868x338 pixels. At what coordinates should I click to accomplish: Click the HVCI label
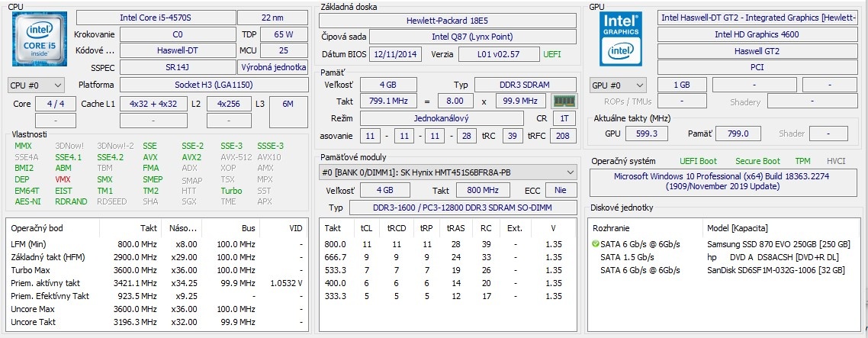point(836,161)
